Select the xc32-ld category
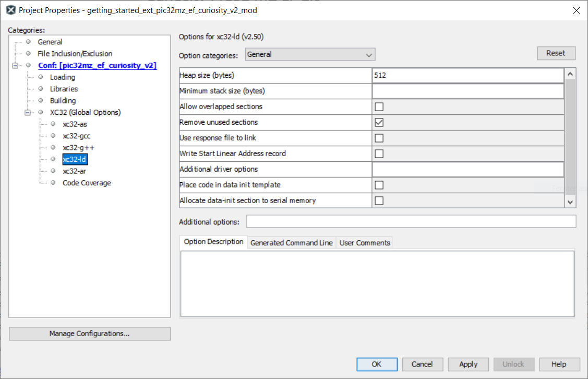 pos(75,159)
